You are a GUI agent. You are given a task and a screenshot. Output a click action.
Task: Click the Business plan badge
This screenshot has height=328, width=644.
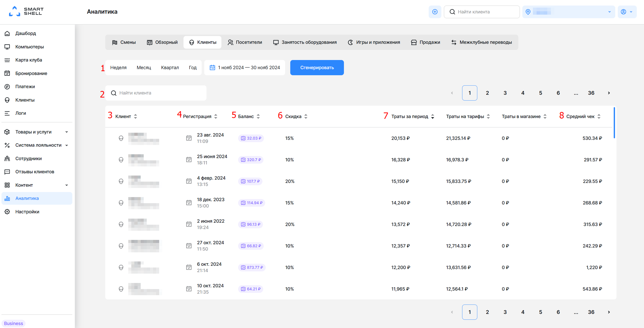13,323
